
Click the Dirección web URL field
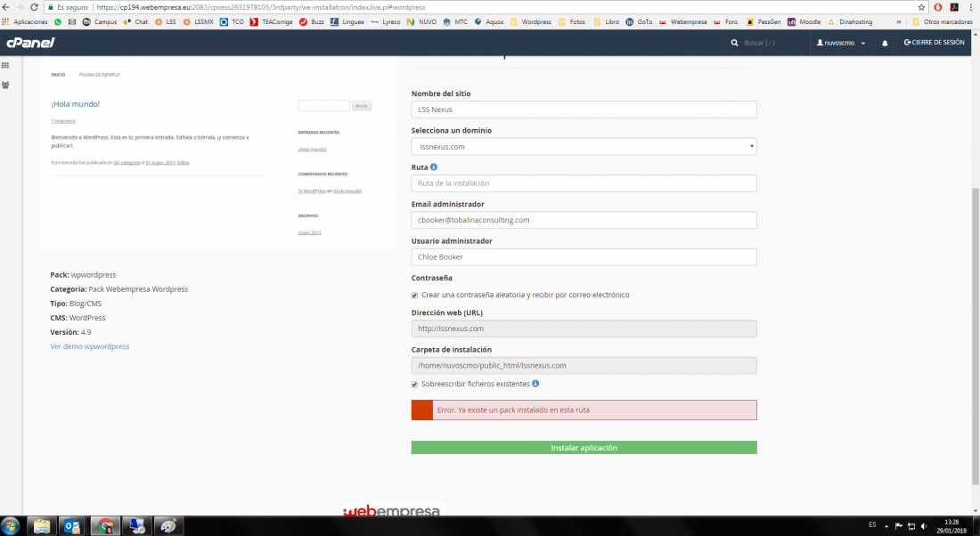click(584, 329)
